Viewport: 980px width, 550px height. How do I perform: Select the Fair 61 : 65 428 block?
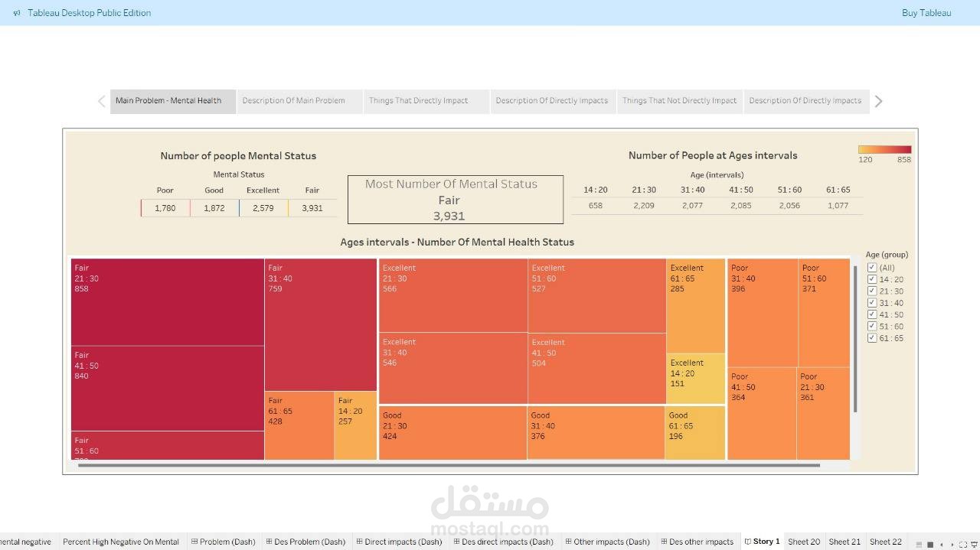(x=299, y=426)
